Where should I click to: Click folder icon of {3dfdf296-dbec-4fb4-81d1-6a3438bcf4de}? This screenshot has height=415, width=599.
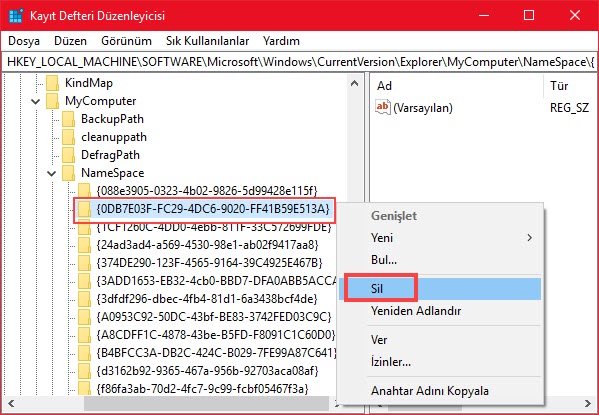pos(84,299)
